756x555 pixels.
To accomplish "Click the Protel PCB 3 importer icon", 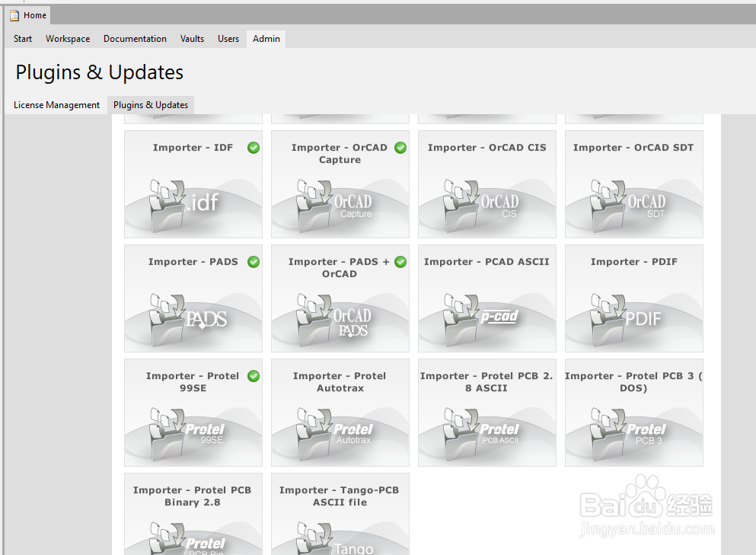I will tap(628, 433).
